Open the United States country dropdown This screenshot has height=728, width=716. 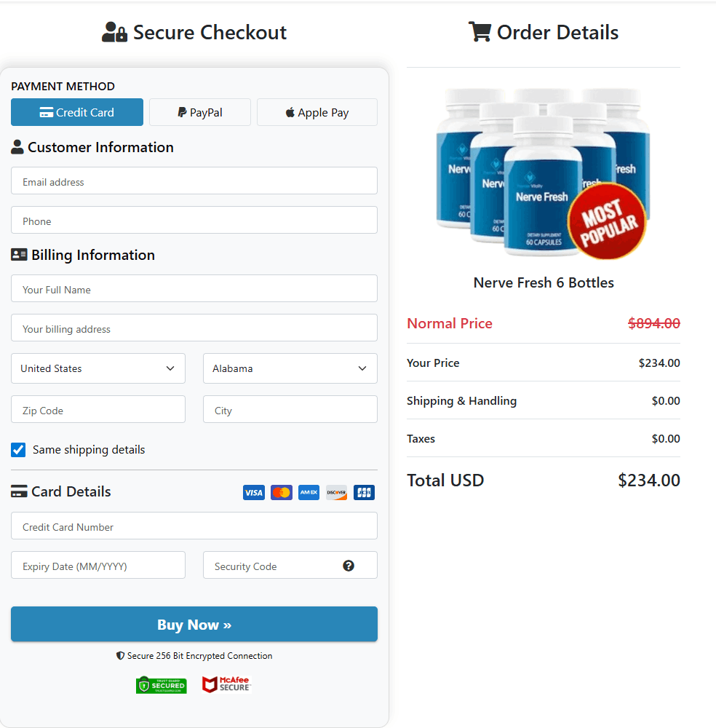coord(98,368)
